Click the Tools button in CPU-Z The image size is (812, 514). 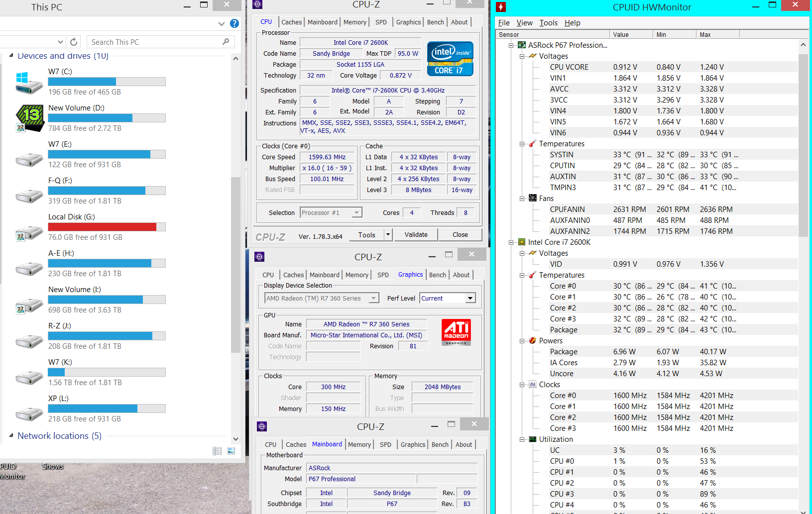point(366,234)
